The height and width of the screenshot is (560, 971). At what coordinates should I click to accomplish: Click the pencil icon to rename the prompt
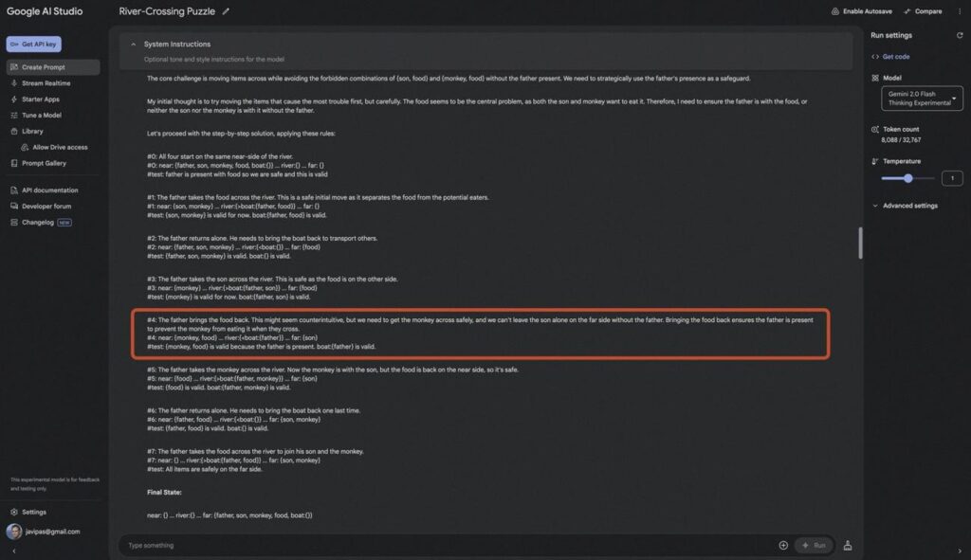point(226,11)
